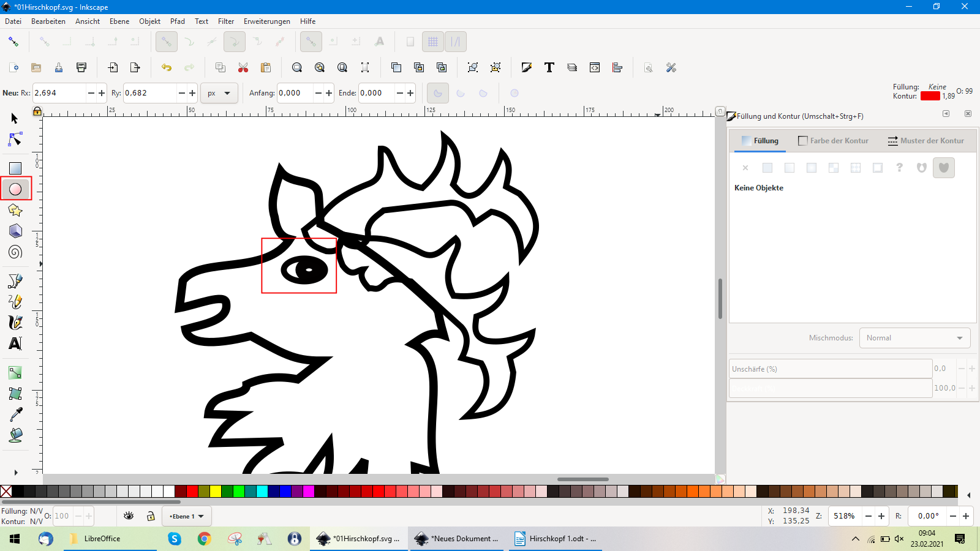Select the Rectangle tool
Image resolution: width=980 pixels, height=551 pixels.
coord(15,168)
